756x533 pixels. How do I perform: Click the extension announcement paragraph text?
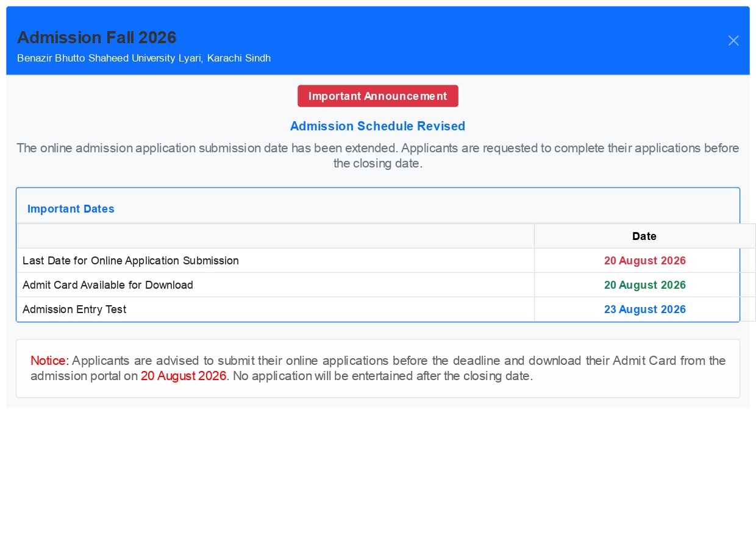[x=378, y=156]
